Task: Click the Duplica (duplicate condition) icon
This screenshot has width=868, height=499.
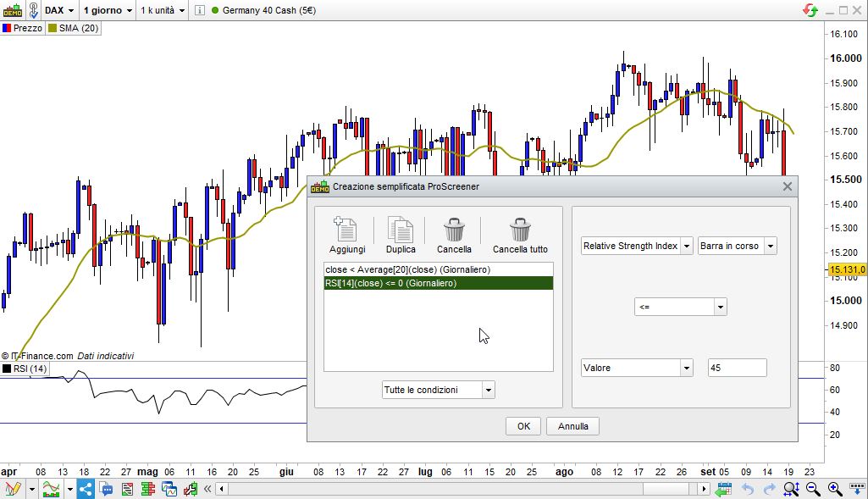Action: click(x=401, y=230)
